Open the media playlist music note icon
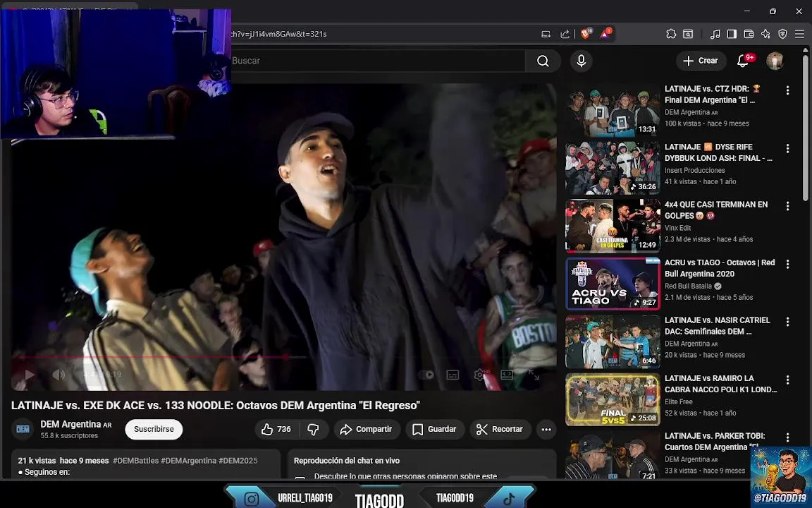 (x=715, y=34)
